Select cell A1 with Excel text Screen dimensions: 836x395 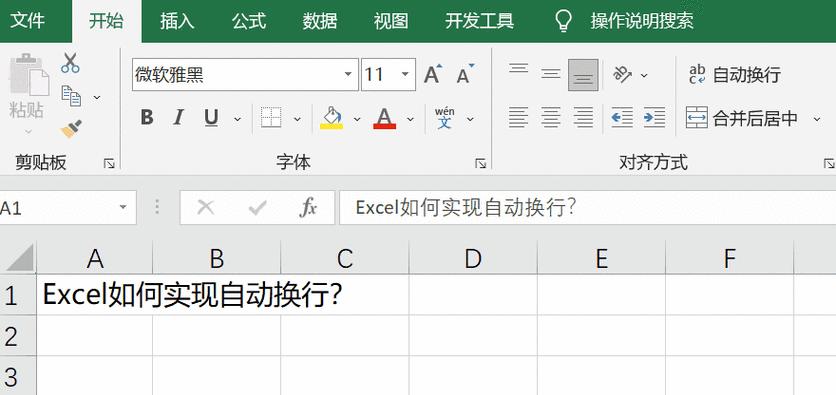tap(94, 295)
